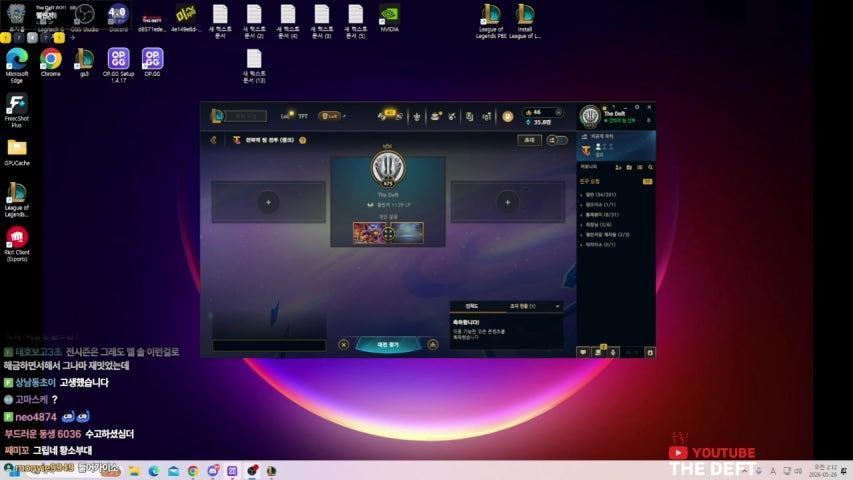Expand the suggestions panel dropdown arrow
Screen dimensions: 853x480
click(557, 306)
